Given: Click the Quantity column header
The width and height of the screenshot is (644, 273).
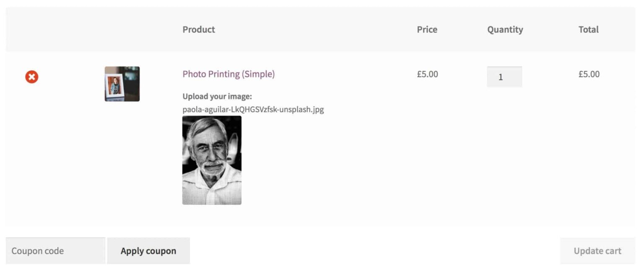Looking at the screenshot, I should click(504, 29).
